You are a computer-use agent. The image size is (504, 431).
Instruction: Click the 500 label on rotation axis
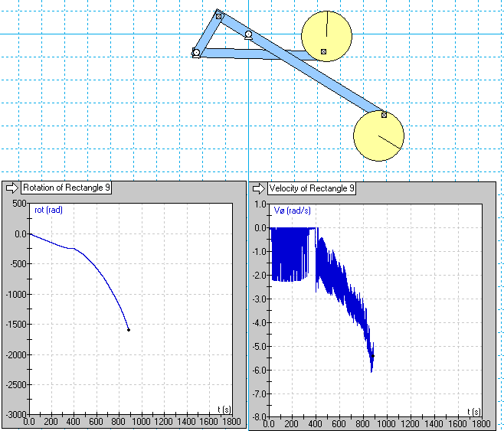20,204
